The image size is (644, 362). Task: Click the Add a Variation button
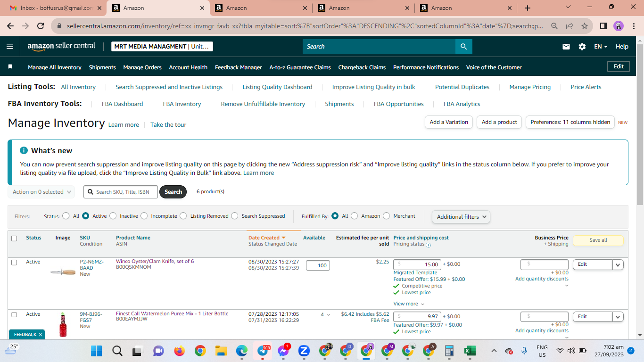tap(449, 122)
